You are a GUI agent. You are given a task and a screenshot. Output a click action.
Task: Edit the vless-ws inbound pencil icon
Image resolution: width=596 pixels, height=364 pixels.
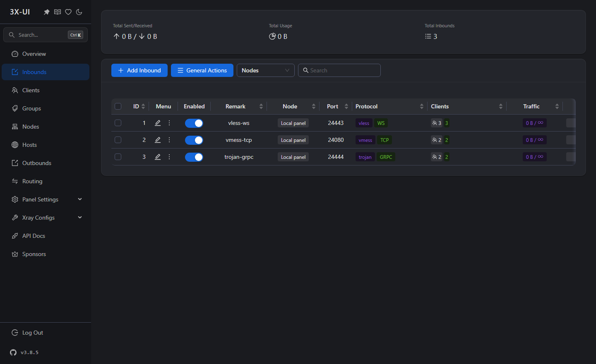158,123
